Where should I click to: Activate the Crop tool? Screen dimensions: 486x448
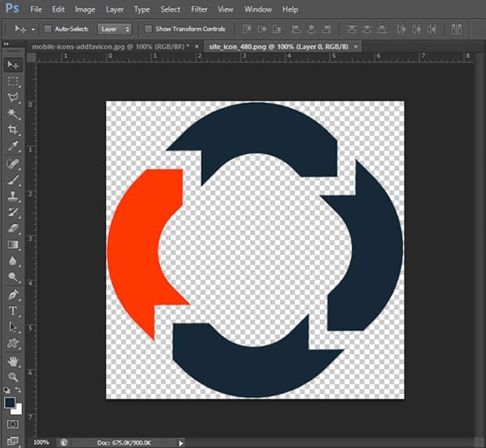click(13, 129)
